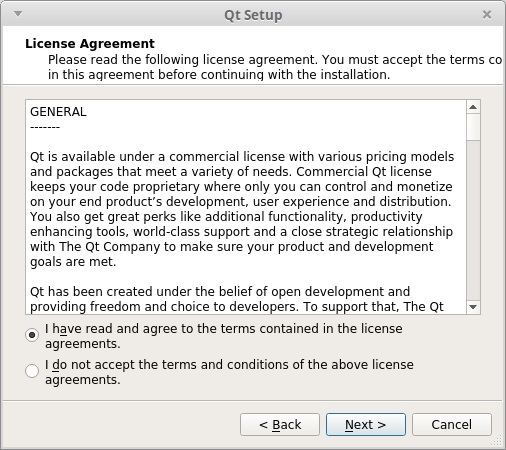Close the Qt Setup dialog with X
The width and height of the screenshot is (506, 450).
(x=487, y=14)
